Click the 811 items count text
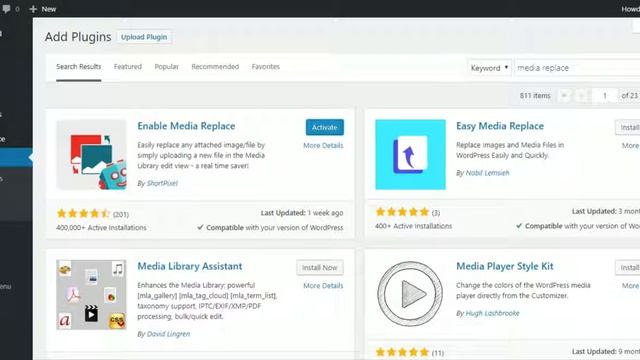640x360 pixels. 535,96
